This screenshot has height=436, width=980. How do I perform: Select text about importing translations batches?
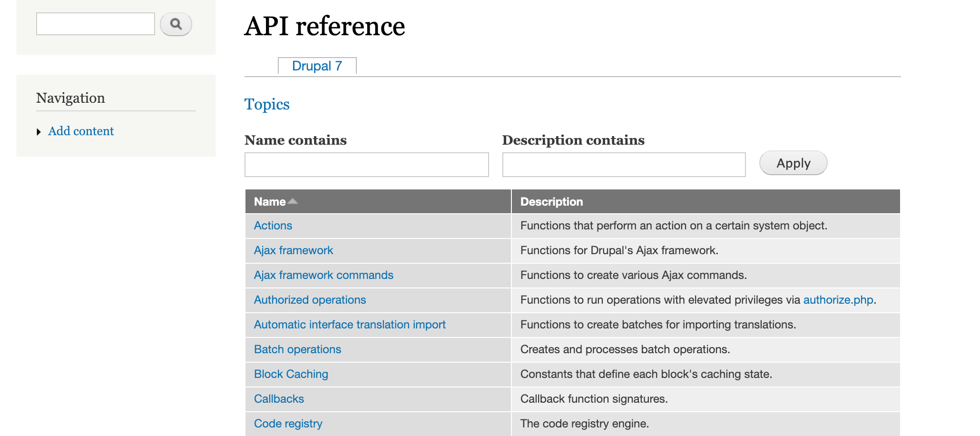pos(658,325)
